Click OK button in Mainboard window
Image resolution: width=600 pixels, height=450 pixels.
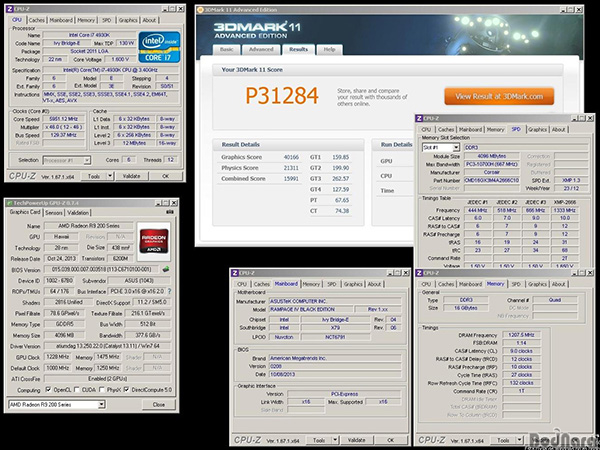tap(390, 440)
